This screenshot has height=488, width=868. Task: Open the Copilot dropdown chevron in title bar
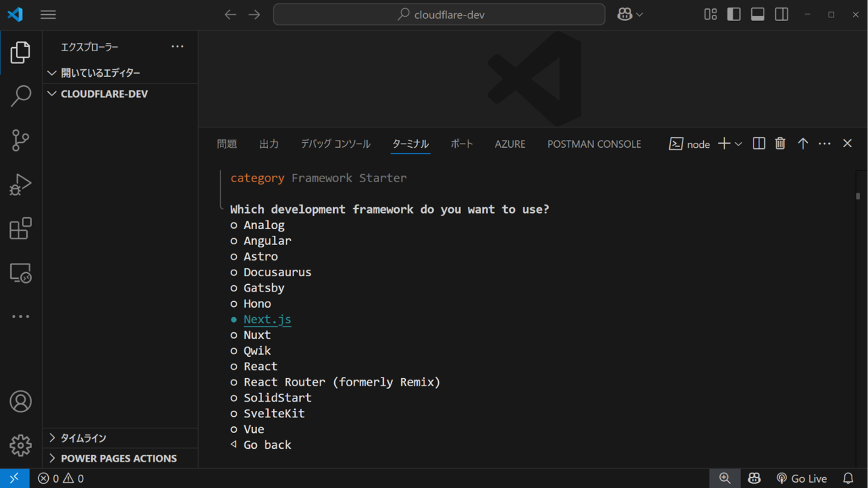640,14
